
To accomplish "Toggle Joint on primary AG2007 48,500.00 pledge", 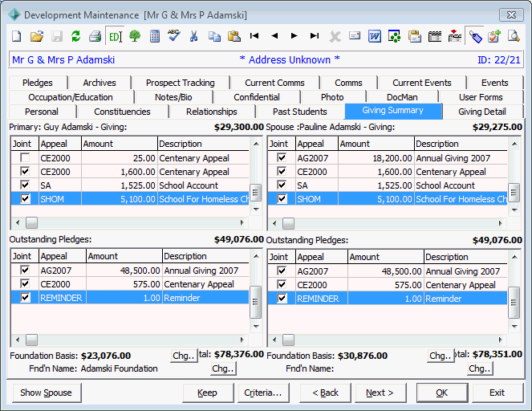I will tap(25, 271).
